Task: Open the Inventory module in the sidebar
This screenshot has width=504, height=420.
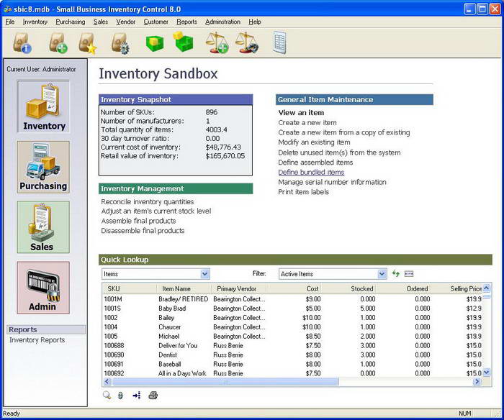Action: click(43, 106)
